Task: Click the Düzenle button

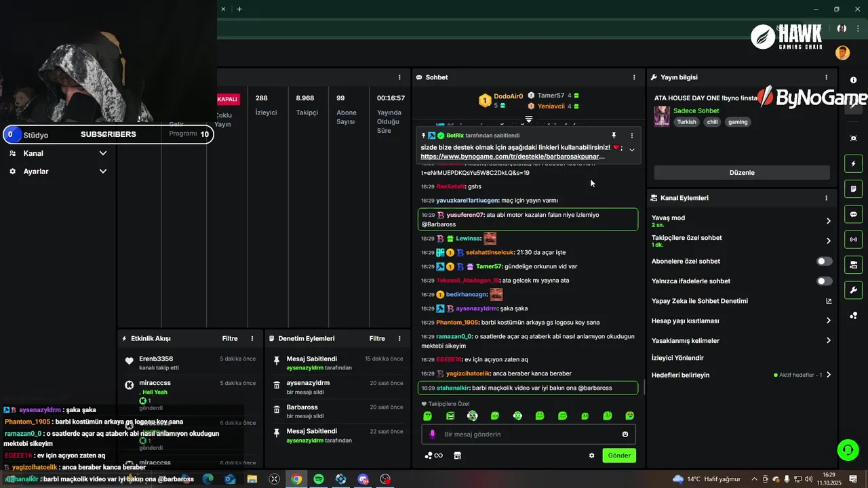Action: [x=742, y=172]
